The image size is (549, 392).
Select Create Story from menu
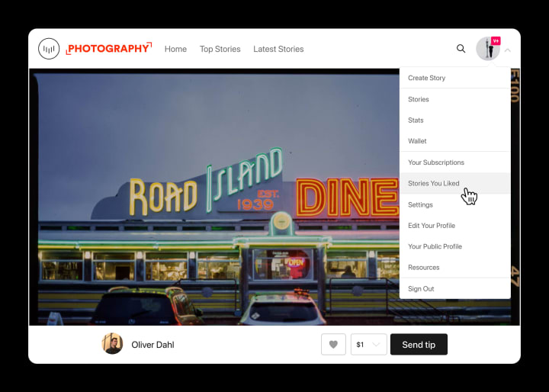(454, 78)
